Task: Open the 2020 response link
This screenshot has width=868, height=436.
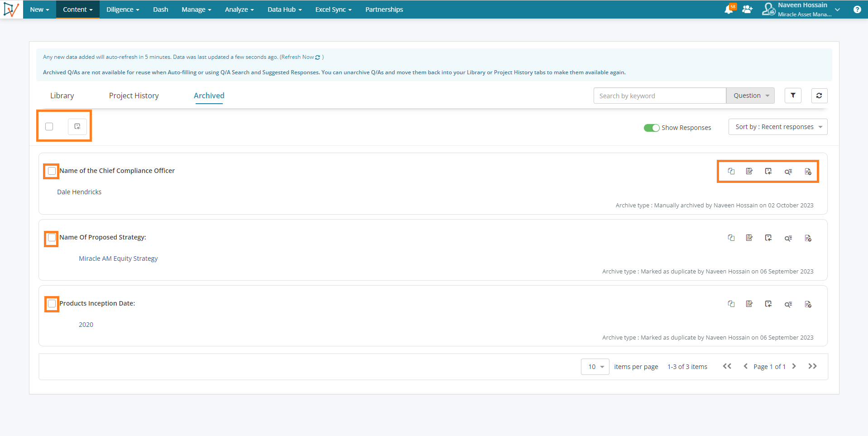Action: [x=86, y=325]
